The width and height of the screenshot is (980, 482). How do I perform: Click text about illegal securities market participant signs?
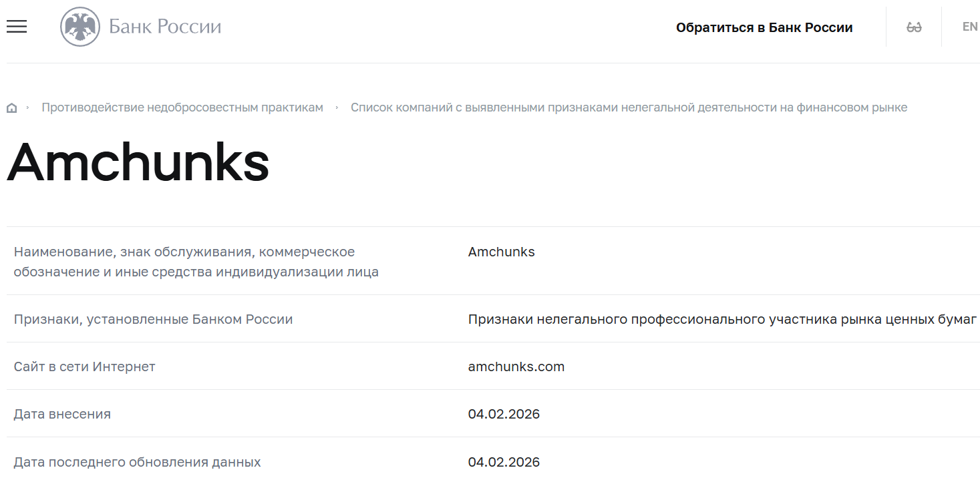720,319
